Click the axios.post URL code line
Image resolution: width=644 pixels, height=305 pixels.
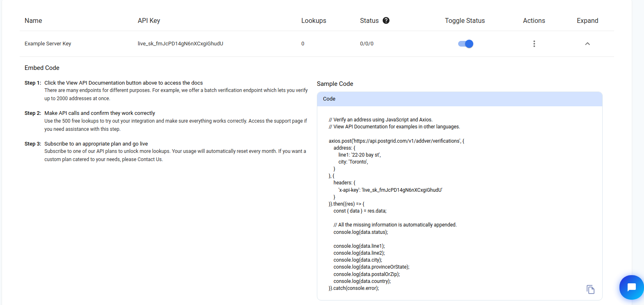(396, 141)
